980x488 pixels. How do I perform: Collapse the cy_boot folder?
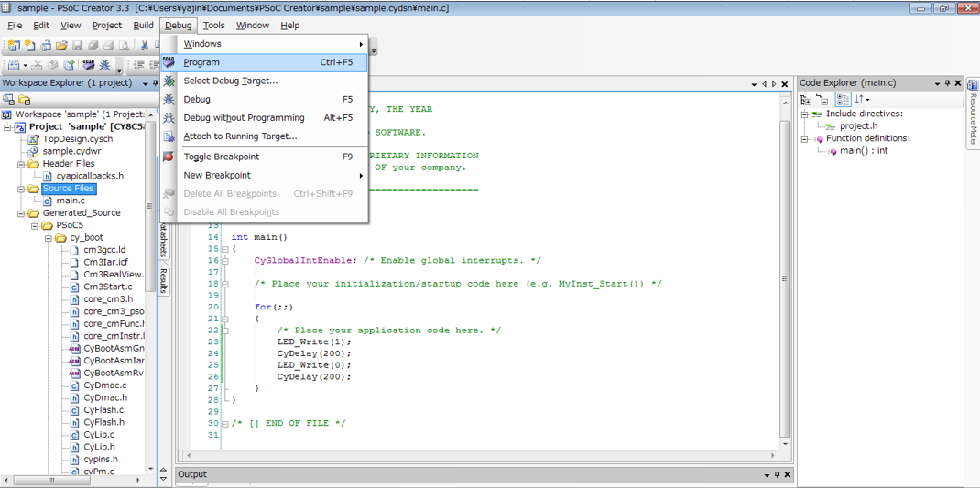(47, 238)
